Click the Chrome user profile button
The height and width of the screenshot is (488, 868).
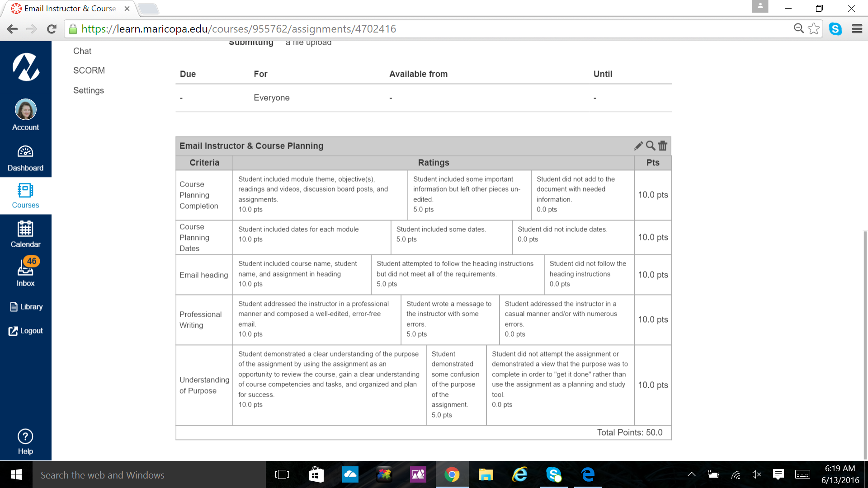tap(760, 6)
